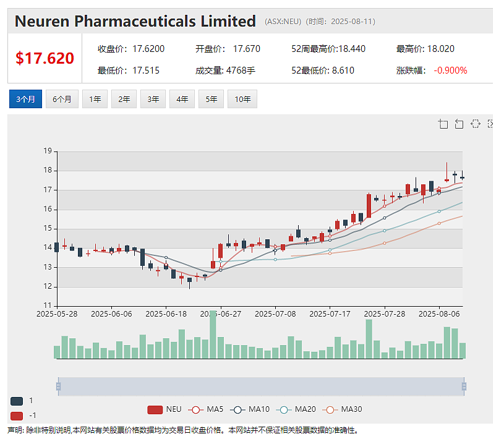Click the dark swatch labeled 1
This screenshot has width=504, height=439.
coord(17,401)
